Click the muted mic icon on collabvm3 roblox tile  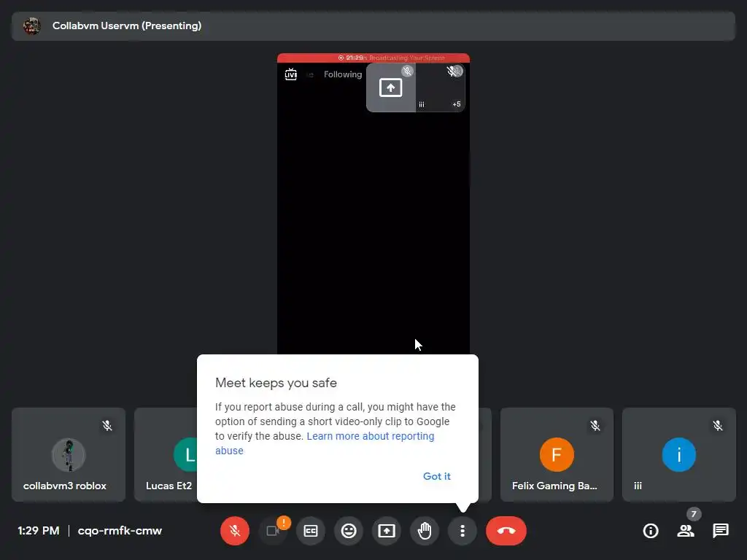(107, 425)
